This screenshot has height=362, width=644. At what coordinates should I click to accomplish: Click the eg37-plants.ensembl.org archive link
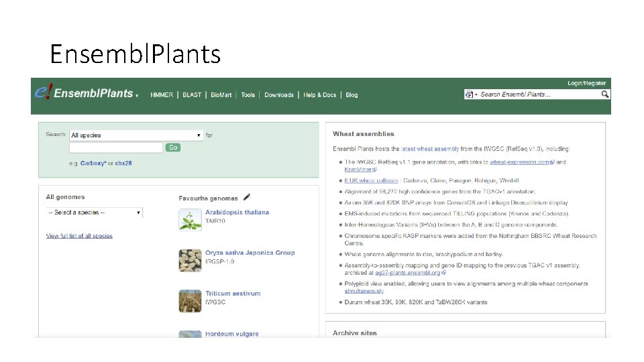click(x=408, y=273)
